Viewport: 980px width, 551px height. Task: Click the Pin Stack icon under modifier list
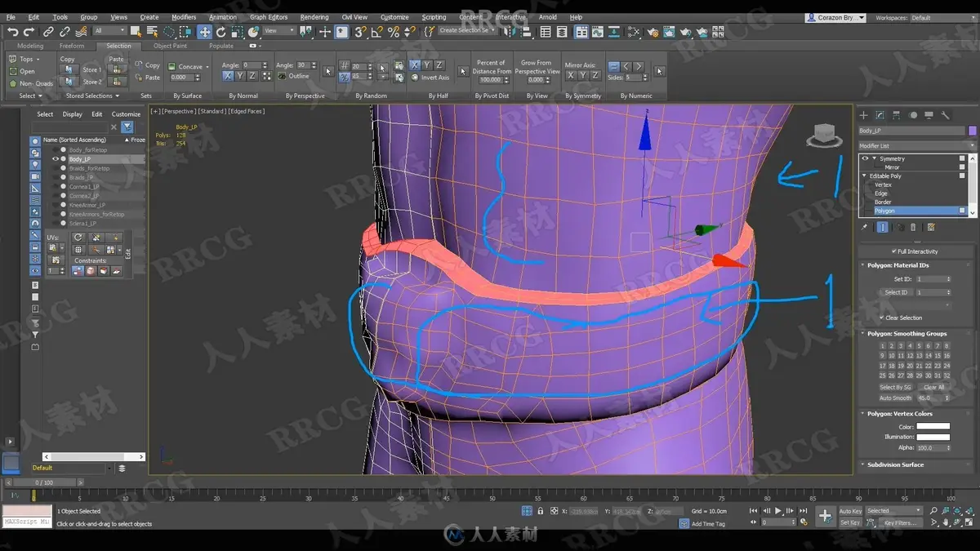[x=865, y=228]
